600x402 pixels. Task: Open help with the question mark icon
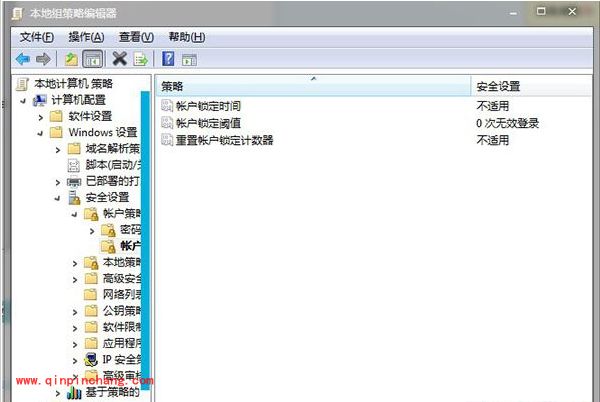(x=168, y=59)
